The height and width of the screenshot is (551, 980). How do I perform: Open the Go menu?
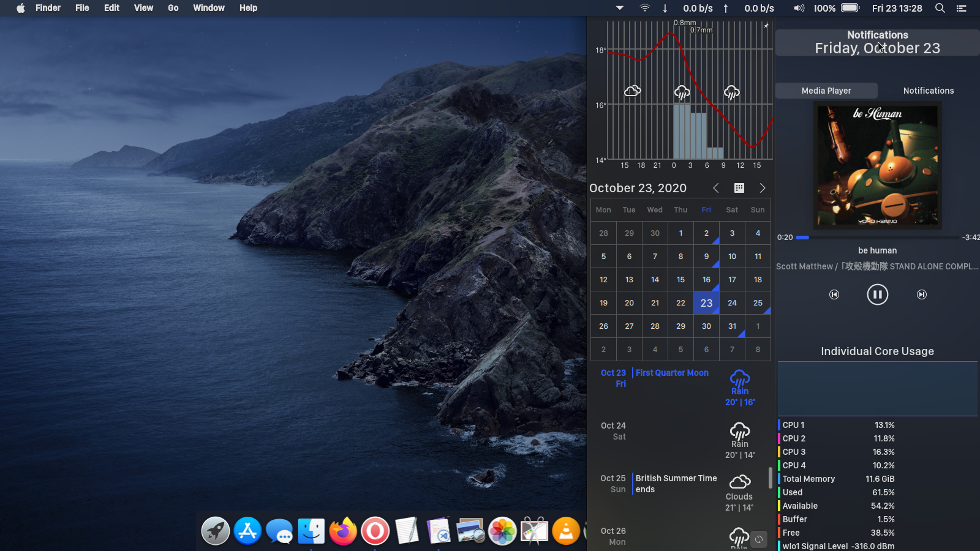tap(173, 8)
